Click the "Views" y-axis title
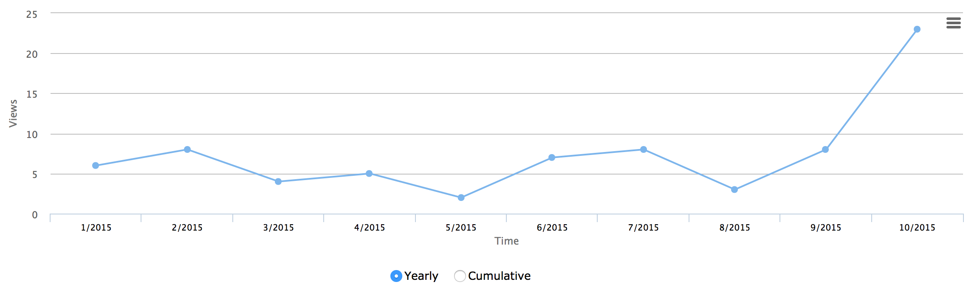 [13, 113]
